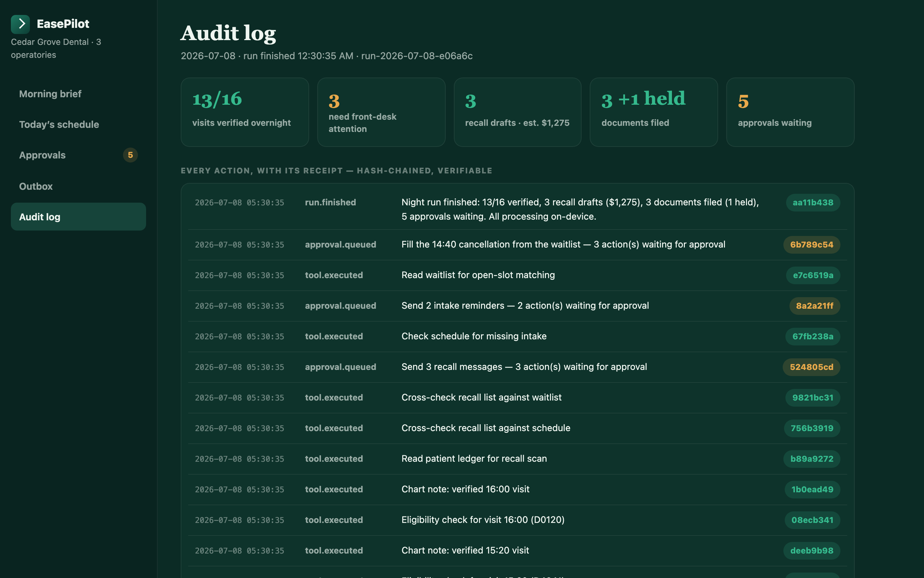Image resolution: width=924 pixels, height=578 pixels.
Task: Click run ID run-2026-07-08-e06a6c in subtitle
Action: click(x=416, y=56)
